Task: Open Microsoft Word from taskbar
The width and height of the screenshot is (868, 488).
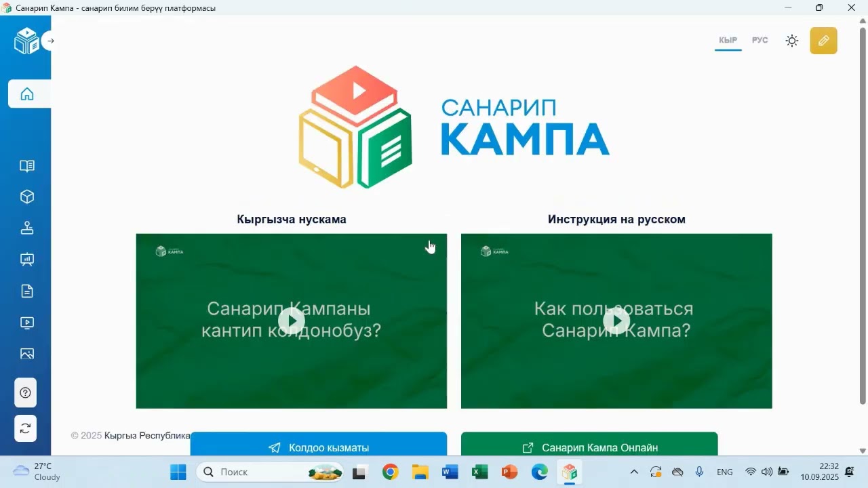Action: click(x=450, y=472)
